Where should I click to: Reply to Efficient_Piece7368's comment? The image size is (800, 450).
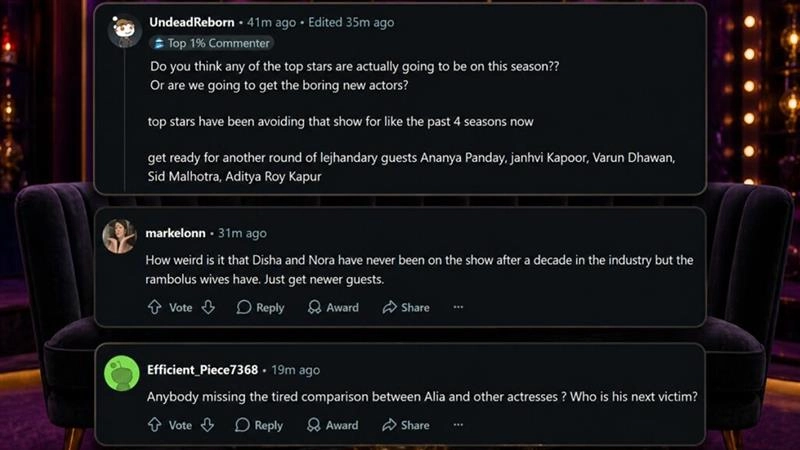(260, 425)
